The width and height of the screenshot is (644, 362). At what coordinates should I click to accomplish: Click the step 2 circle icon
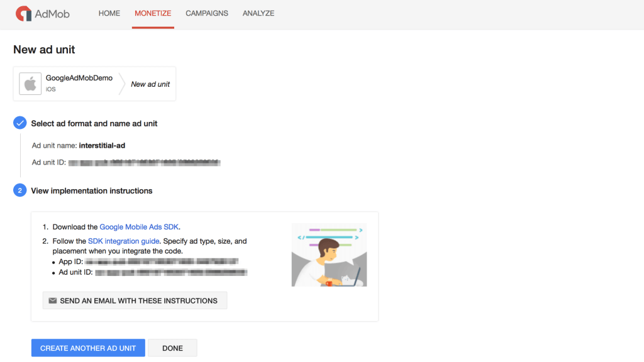click(19, 190)
